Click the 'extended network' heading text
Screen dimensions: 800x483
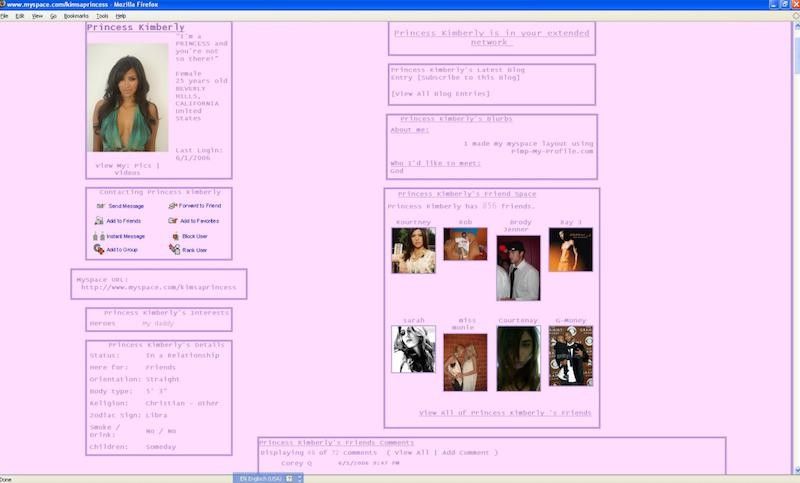point(491,37)
